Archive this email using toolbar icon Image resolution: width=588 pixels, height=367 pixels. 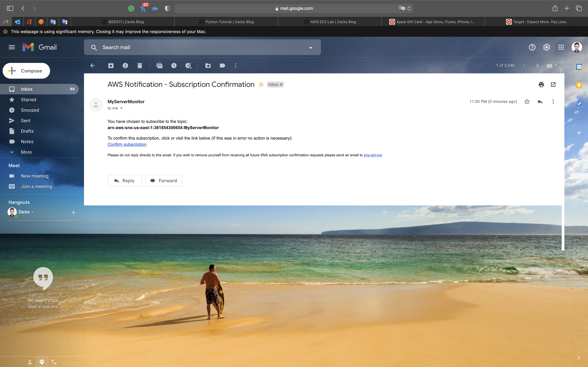(111, 66)
